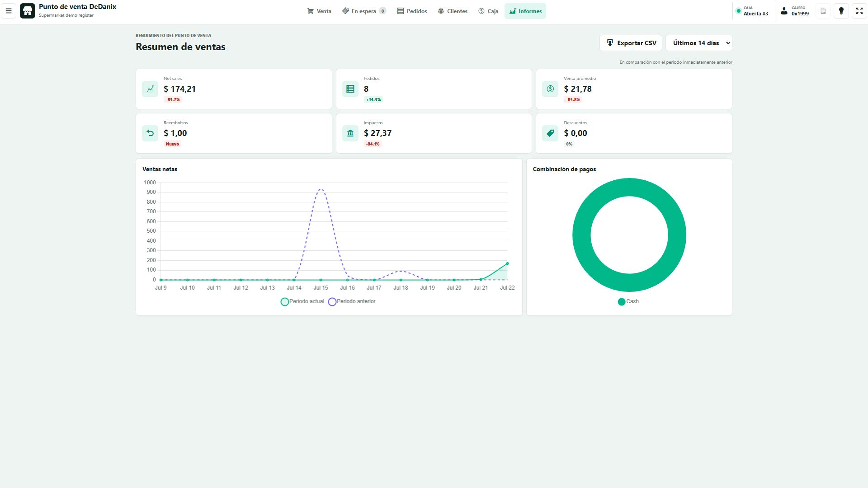Click the Pedidos list icon in navigation

(x=401, y=11)
